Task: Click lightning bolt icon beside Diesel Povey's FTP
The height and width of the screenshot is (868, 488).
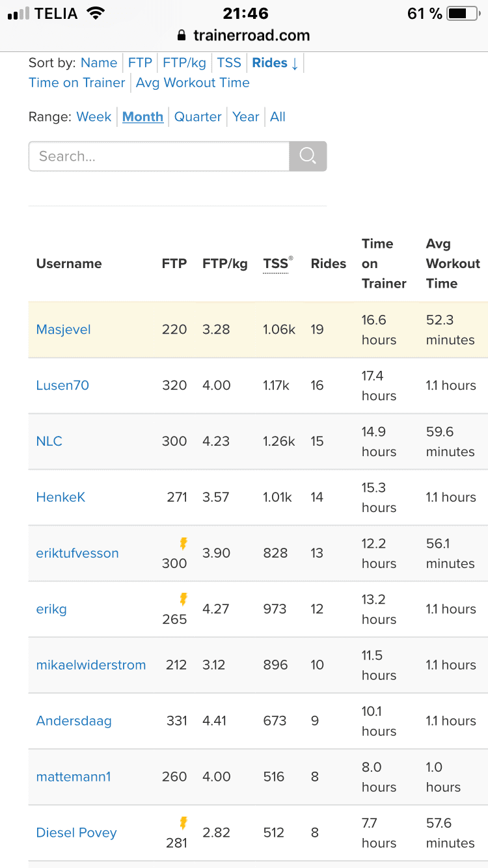Action: [183, 823]
